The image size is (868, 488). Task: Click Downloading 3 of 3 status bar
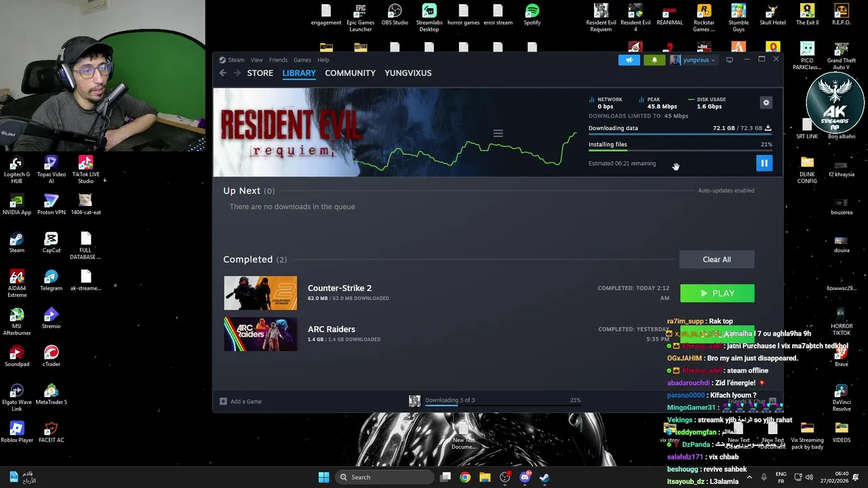coord(495,401)
